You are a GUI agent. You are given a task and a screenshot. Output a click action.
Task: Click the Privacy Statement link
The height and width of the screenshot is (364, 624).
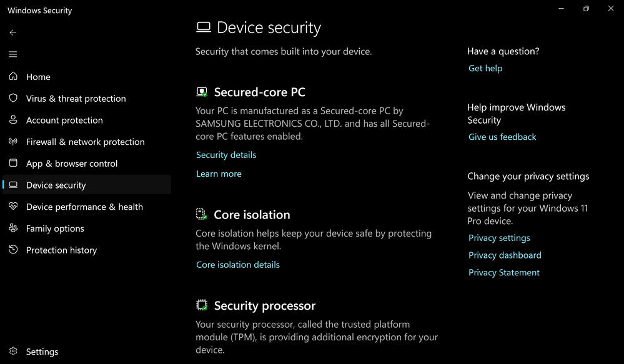[504, 273]
